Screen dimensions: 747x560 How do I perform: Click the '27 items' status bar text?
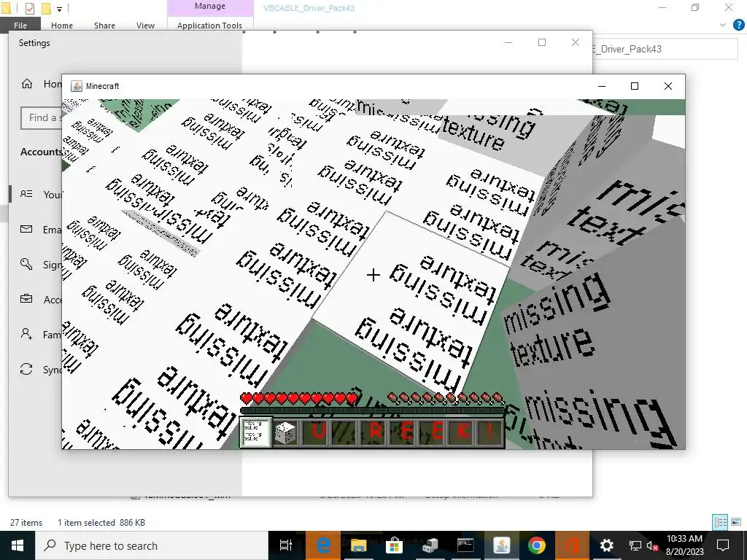[x=26, y=522]
